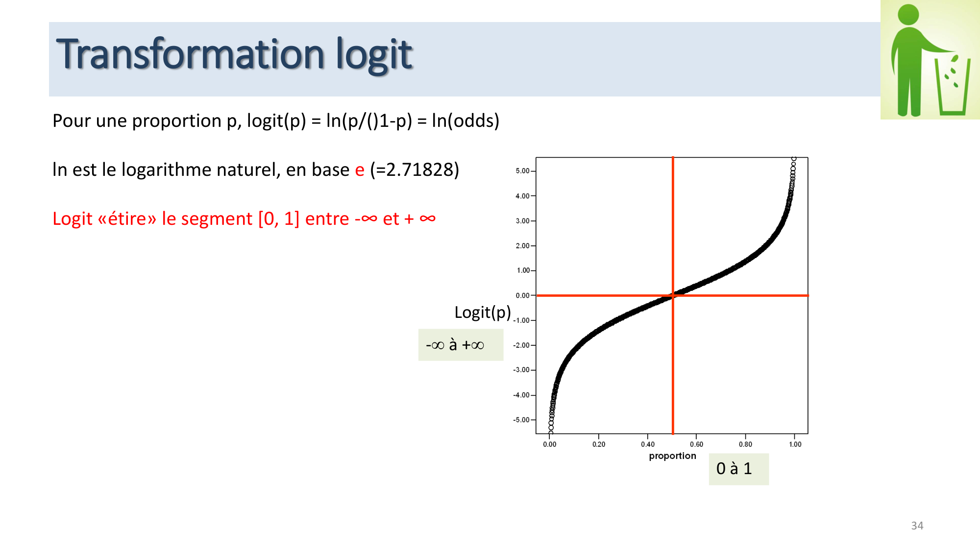Viewport: 980px width, 551px height.
Task: Click the -∞ à +∞ box
Action: 460,345
